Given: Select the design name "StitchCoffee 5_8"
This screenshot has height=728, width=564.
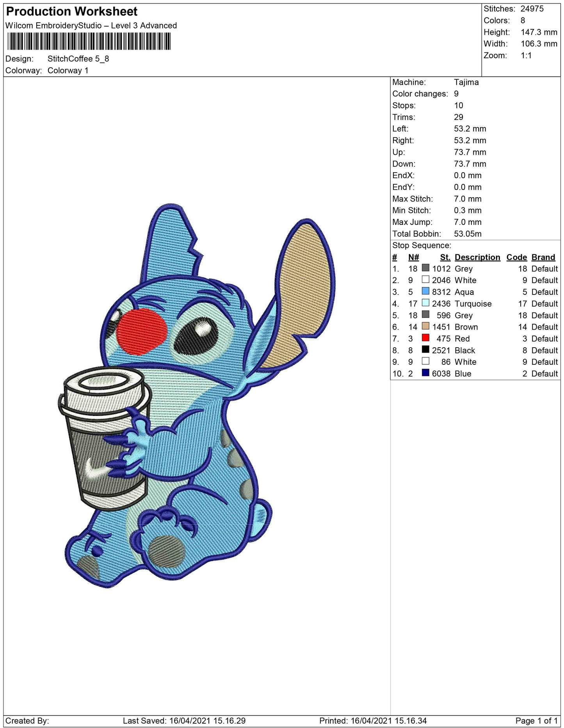Looking at the screenshot, I should [78, 59].
